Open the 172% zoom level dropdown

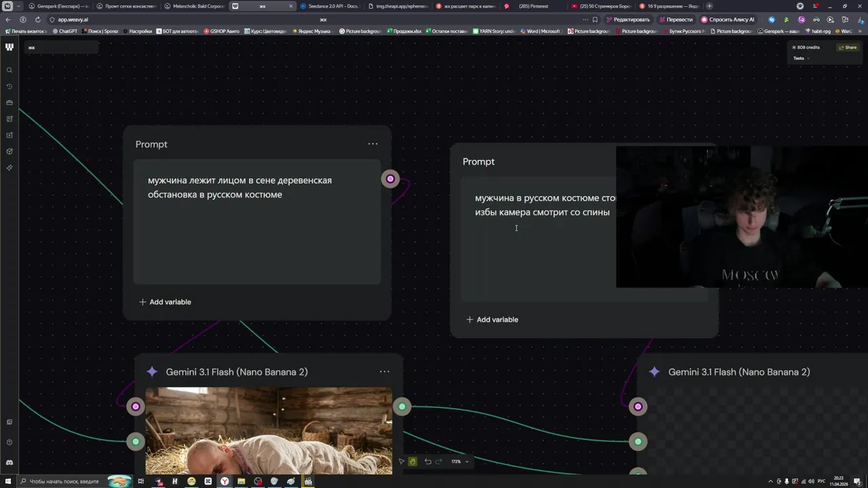pos(460,462)
